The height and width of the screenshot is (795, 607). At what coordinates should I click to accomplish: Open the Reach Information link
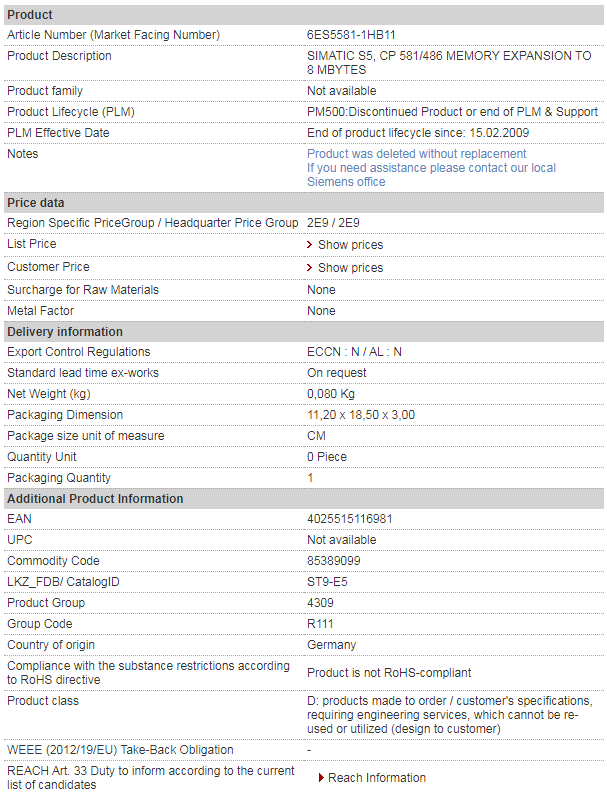pyautogui.click(x=377, y=778)
